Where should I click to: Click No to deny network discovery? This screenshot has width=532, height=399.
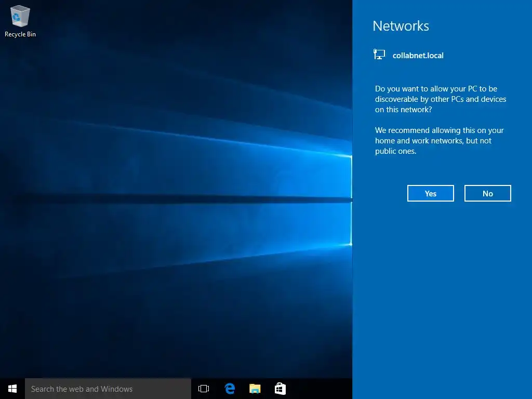487,193
